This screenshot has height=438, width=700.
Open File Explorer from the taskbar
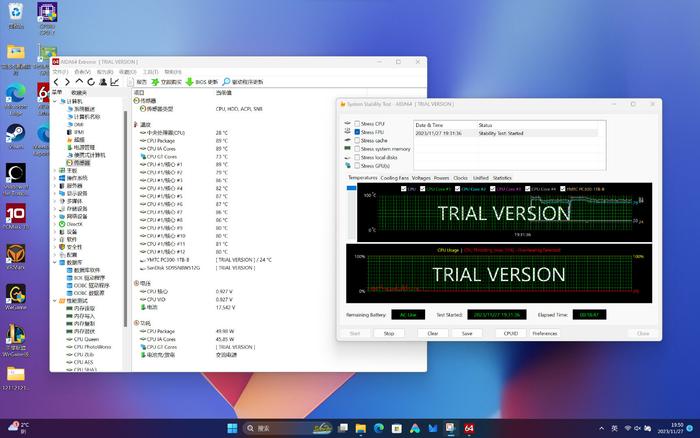(361, 428)
